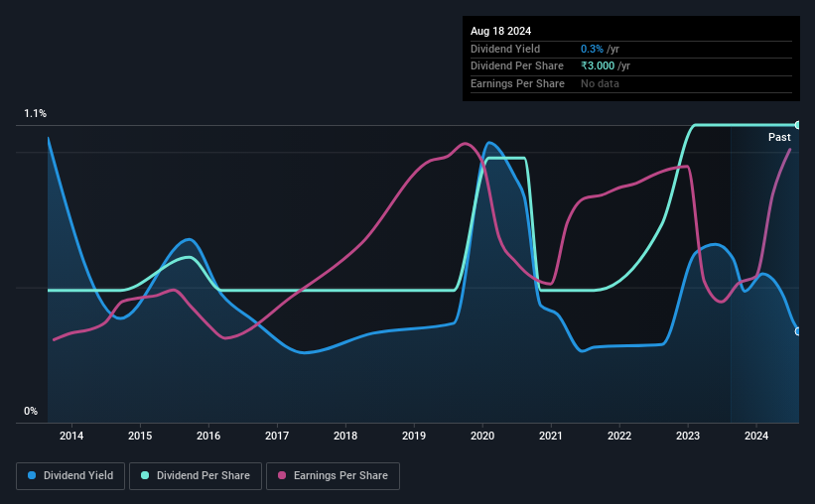Select the 2023 x-axis label

[688, 436]
